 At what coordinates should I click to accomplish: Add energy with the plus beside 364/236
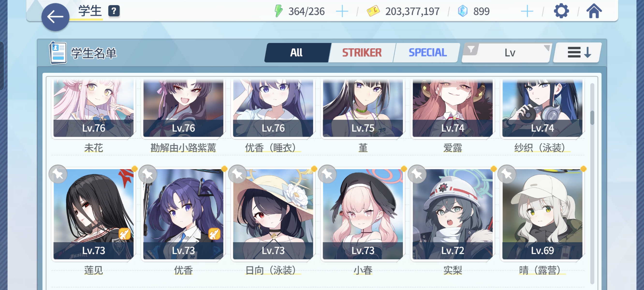tap(342, 11)
